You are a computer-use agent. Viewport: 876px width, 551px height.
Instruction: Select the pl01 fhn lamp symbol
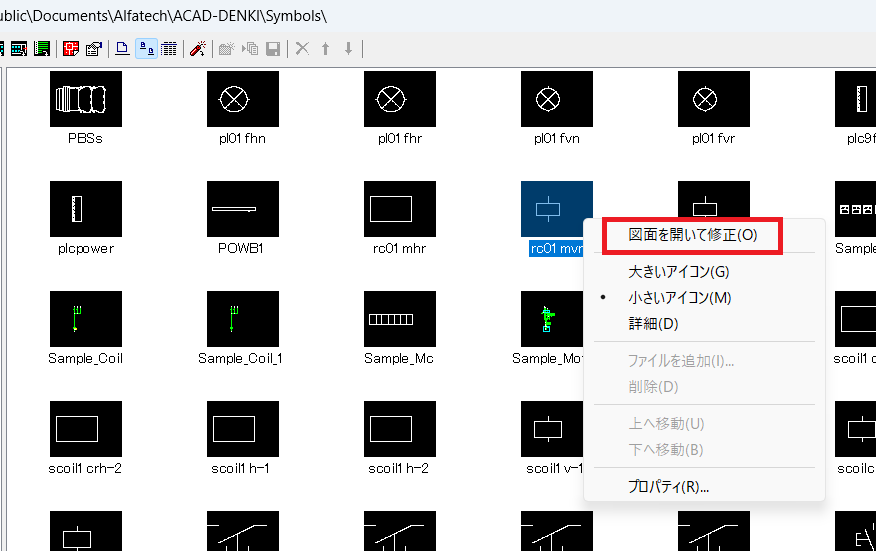click(242, 99)
